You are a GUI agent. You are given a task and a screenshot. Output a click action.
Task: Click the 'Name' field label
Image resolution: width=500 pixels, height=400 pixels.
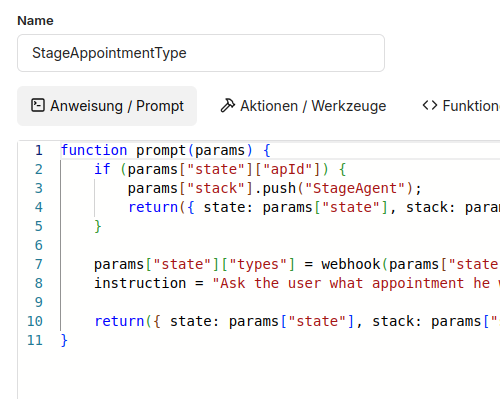click(x=35, y=21)
